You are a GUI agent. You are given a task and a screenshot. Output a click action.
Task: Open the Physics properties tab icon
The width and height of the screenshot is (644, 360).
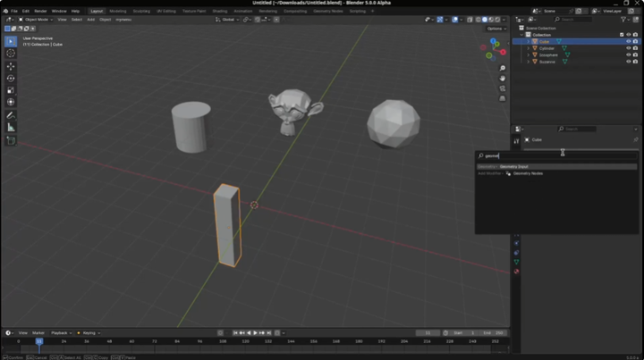tap(516, 243)
